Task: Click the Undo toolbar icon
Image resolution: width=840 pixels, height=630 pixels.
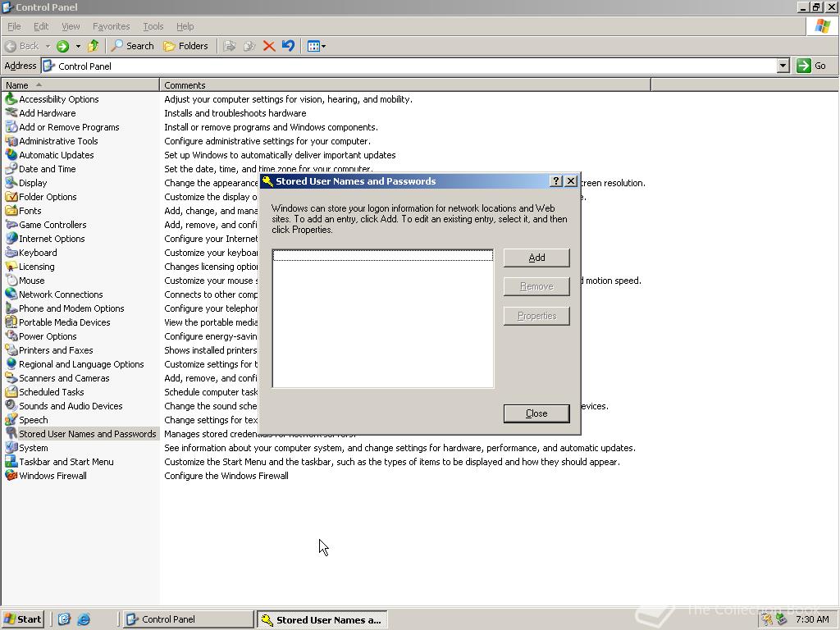Action: click(x=288, y=46)
